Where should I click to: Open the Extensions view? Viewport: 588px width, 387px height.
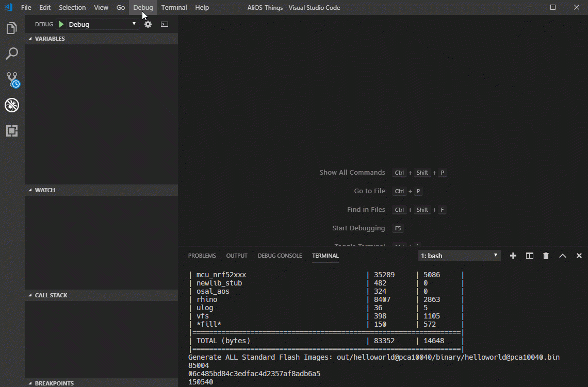12,131
